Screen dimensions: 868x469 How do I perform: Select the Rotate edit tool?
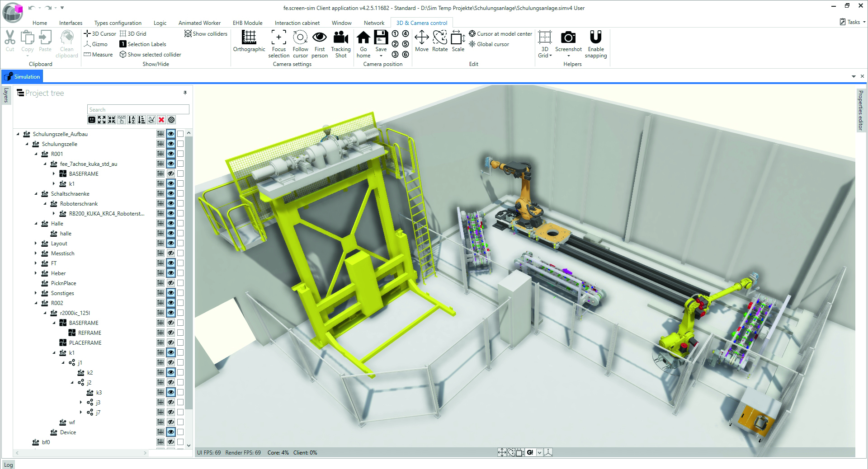pos(439,43)
